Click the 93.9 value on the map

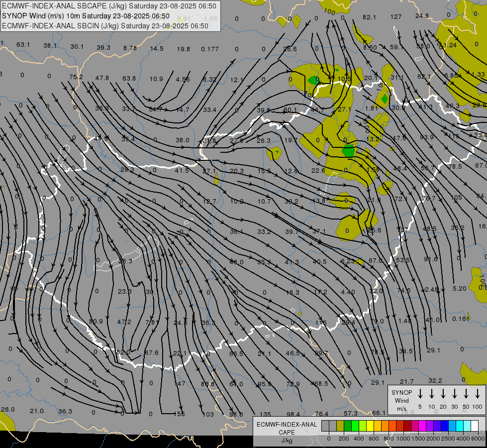[427, 137]
